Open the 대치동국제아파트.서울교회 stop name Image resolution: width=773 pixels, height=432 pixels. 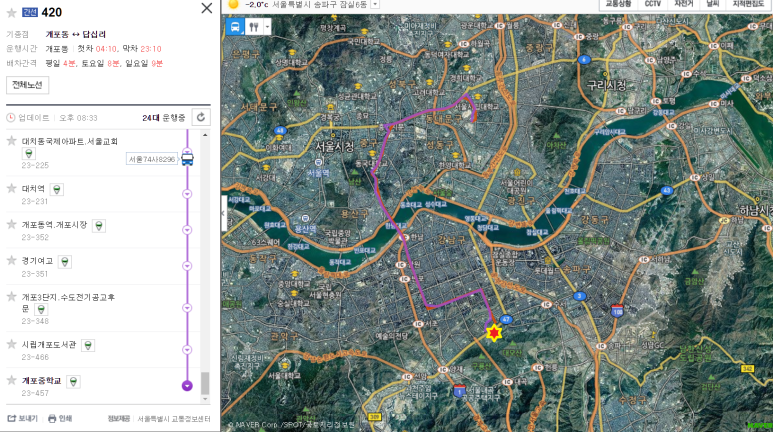pyautogui.click(x=70, y=142)
